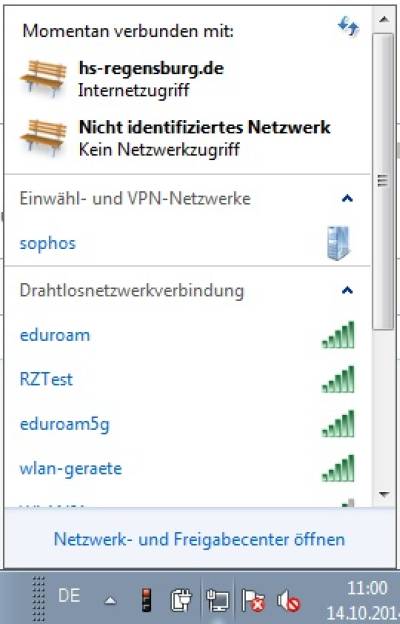
Task: Click the traffic light tray icon
Action: point(147,600)
